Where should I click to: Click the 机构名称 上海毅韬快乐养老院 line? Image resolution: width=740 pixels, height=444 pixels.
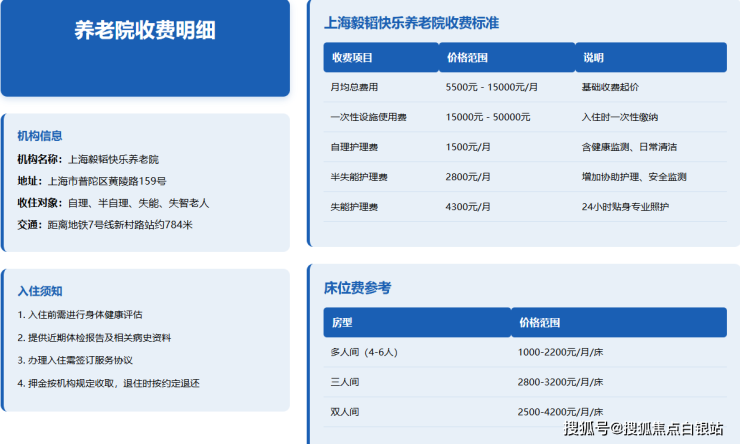pos(88,159)
